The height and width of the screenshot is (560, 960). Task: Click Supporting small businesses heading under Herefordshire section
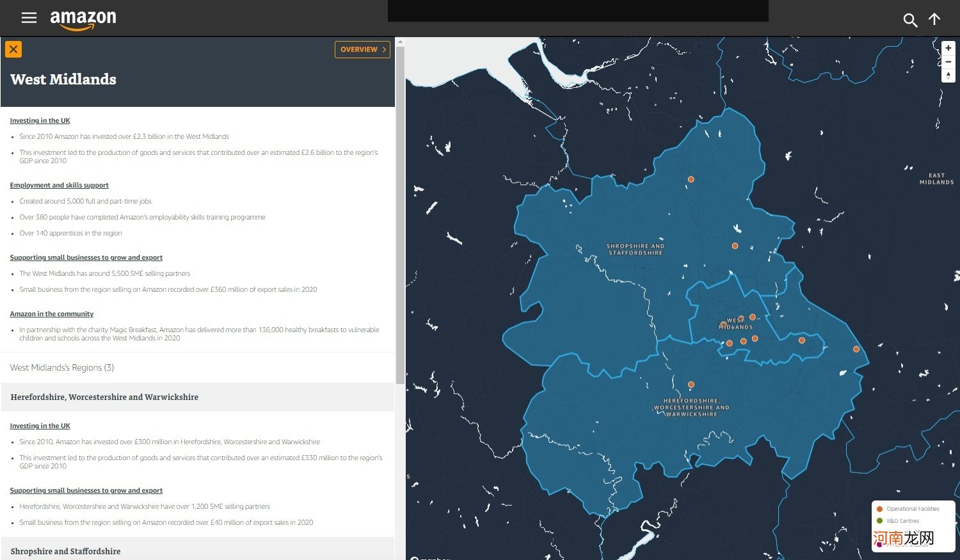coord(86,490)
